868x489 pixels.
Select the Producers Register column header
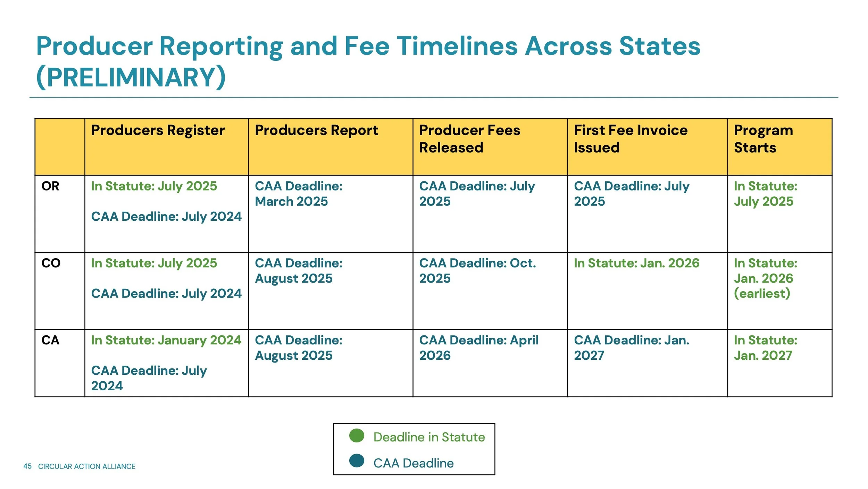pyautogui.click(x=158, y=130)
